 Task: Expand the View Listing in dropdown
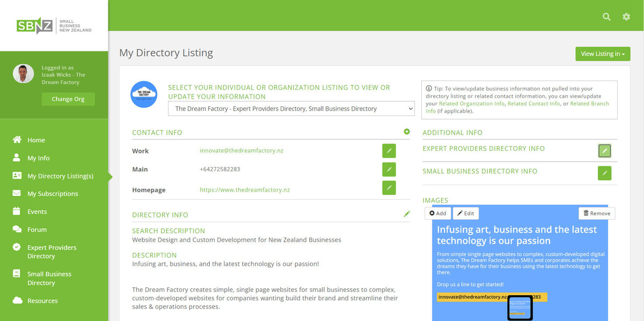click(603, 54)
